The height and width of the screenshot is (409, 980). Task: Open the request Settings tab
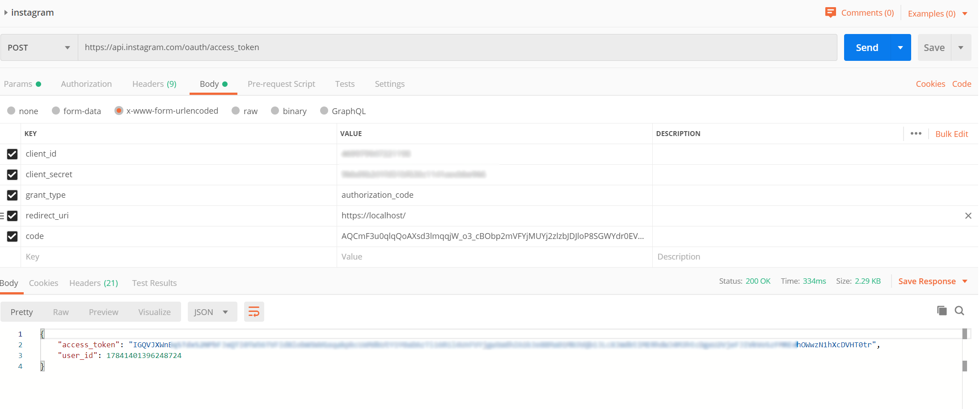(x=389, y=84)
